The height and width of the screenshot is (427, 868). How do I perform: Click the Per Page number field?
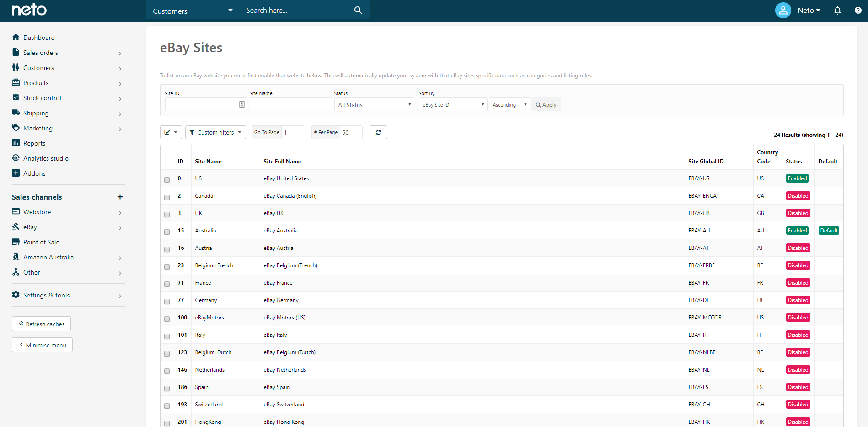coord(351,132)
